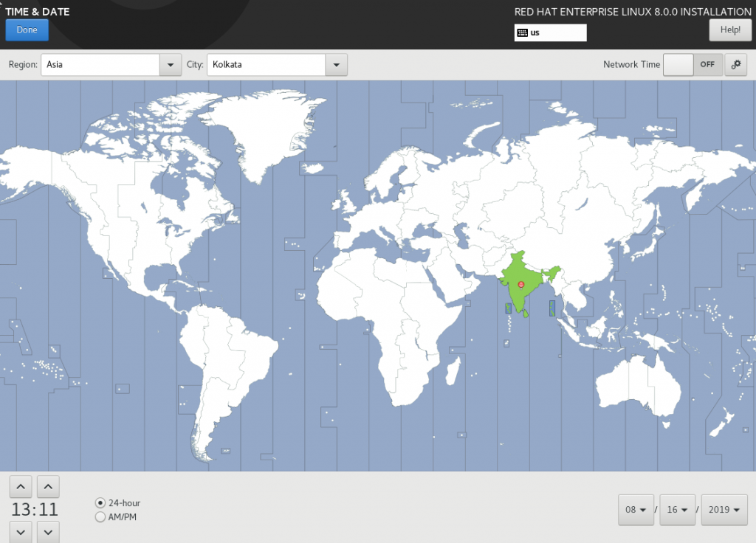This screenshot has height=543, width=756.
Task: Increase minutes with the up arrow
Action: [48, 486]
